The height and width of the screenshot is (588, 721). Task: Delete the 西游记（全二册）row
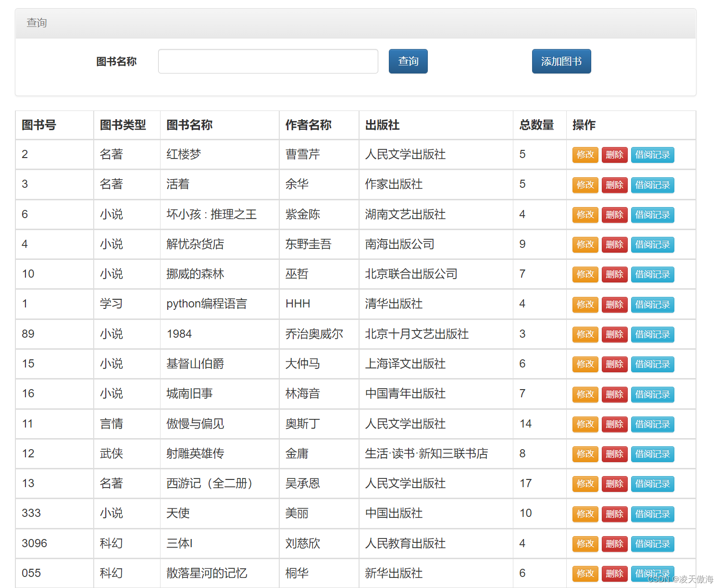[615, 484]
